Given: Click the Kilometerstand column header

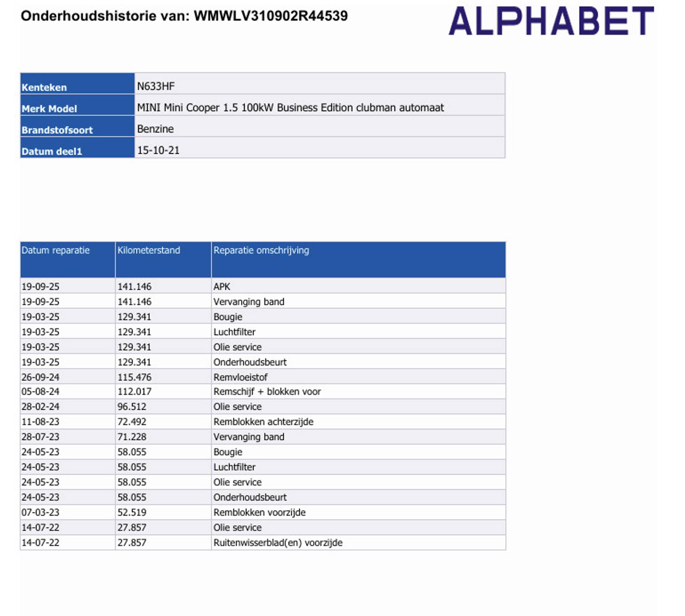Looking at the screenshot, I should (x=149, y=250).
